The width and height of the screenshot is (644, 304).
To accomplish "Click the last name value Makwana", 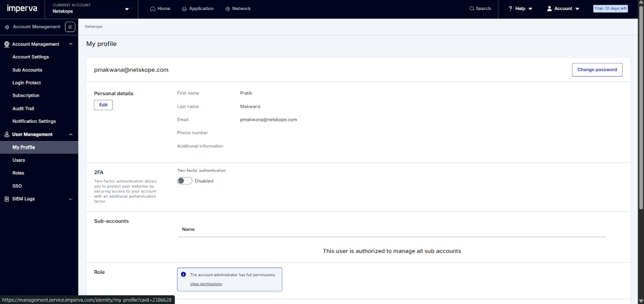I will [250, 106].
